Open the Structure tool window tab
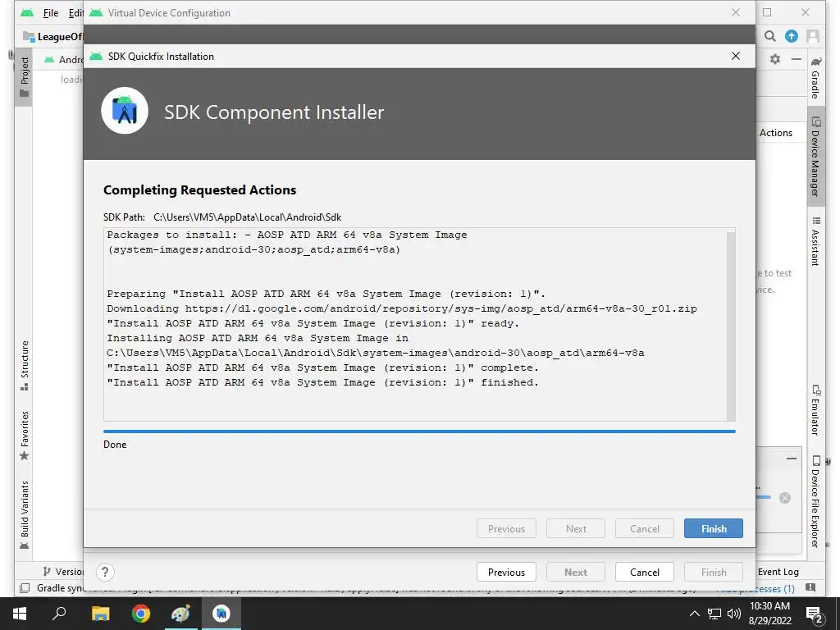Image resolution: width=840 pixels, height=630 pixels. [24, 365]
